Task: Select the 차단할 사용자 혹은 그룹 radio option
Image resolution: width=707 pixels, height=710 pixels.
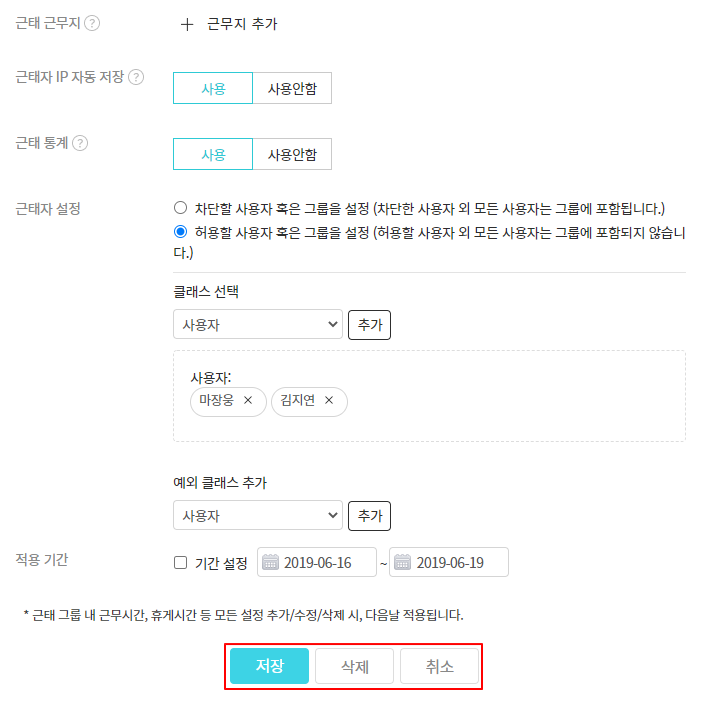Action: [x=181, y=208]
